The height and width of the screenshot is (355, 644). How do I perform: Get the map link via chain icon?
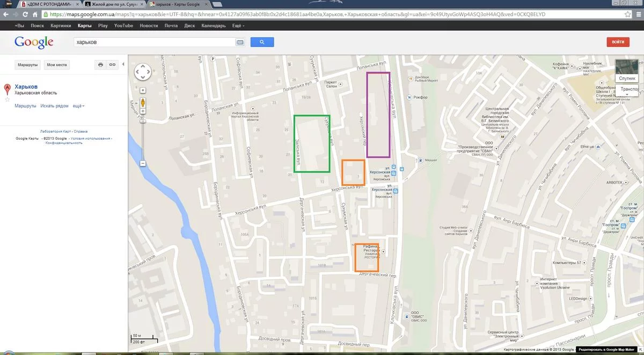pyautogui.click(x=112, y=64)
